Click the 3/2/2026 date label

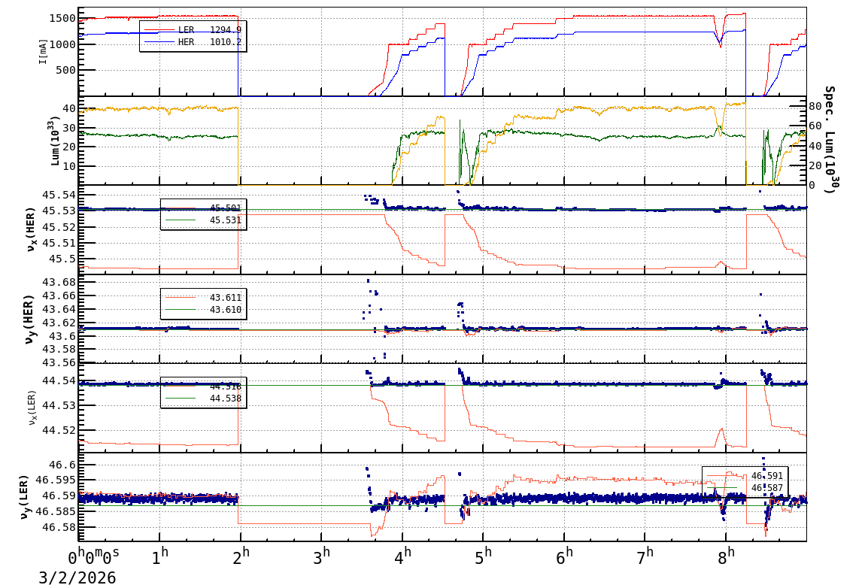[77, 578]
